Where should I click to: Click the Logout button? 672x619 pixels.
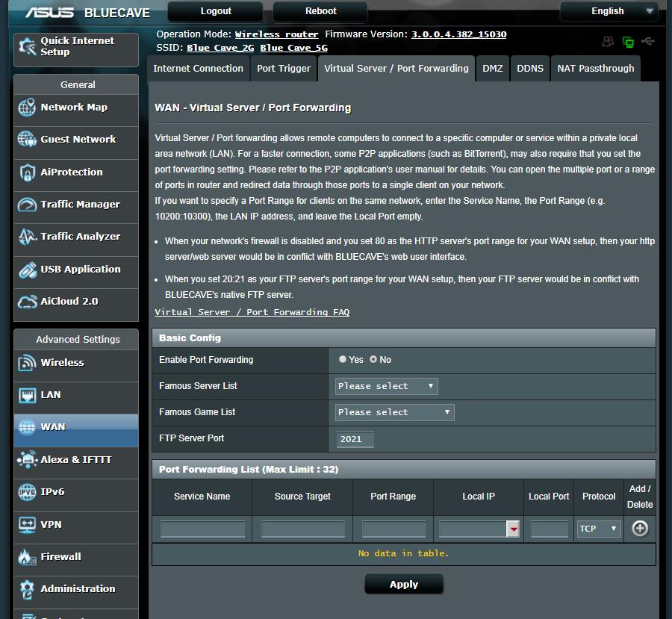216,11
